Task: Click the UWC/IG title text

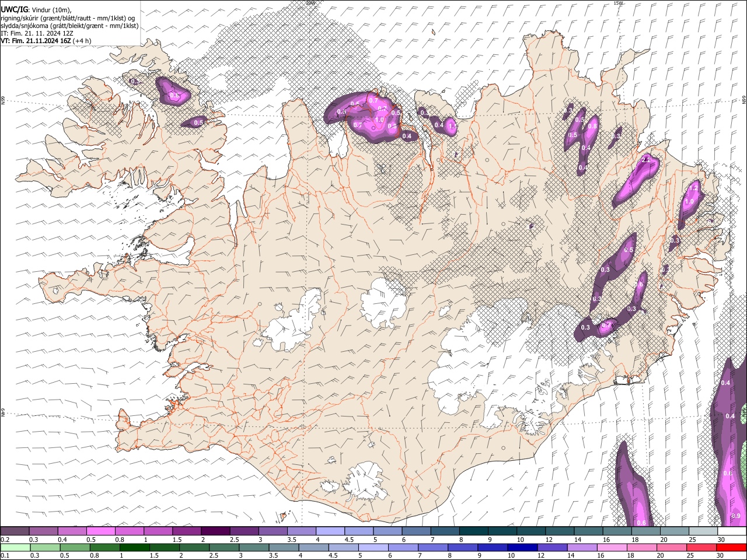Action: (x=14, y=9)
